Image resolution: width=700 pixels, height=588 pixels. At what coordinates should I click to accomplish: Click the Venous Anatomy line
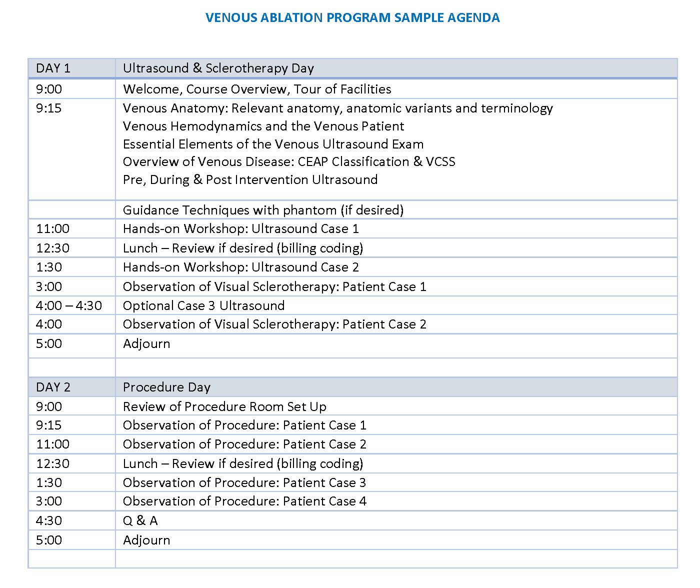(338, 108)
